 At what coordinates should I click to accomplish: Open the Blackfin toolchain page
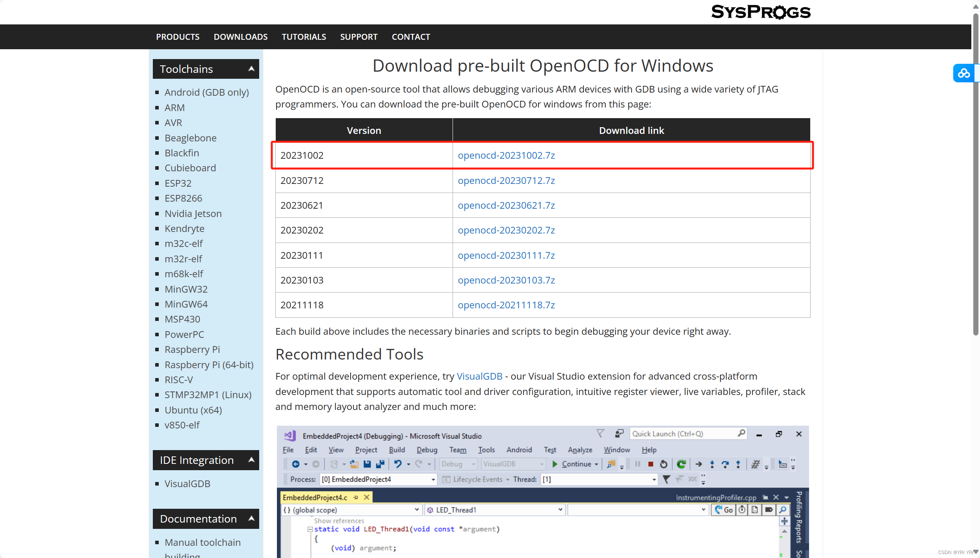point(182,153)
